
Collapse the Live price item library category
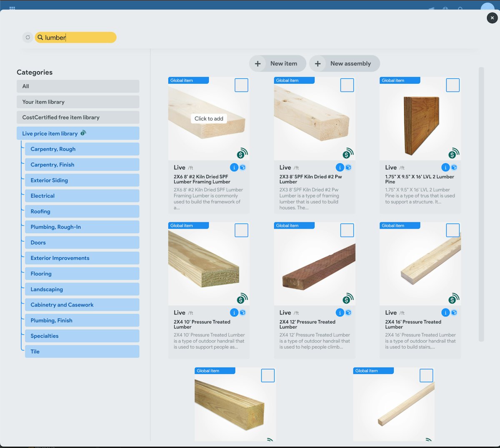pyautogui.click(x=78, y=133)
